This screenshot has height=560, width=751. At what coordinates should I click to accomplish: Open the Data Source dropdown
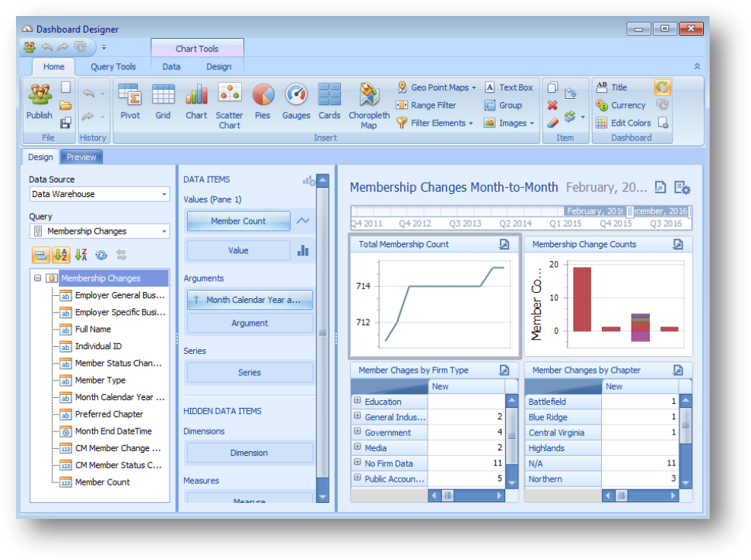pos(164,194)
